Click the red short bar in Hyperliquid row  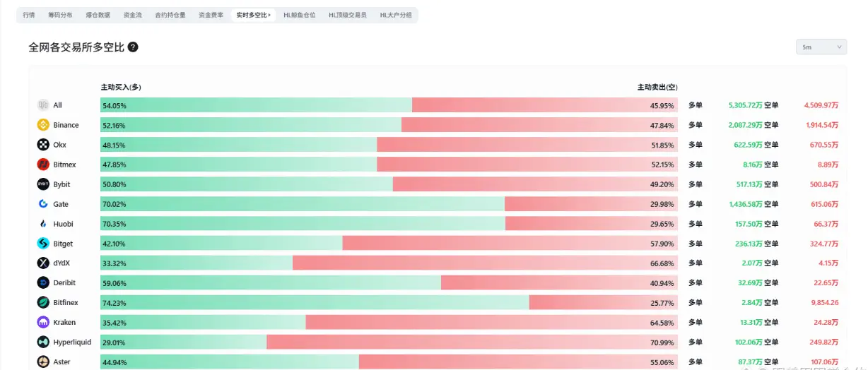(472, 342)
